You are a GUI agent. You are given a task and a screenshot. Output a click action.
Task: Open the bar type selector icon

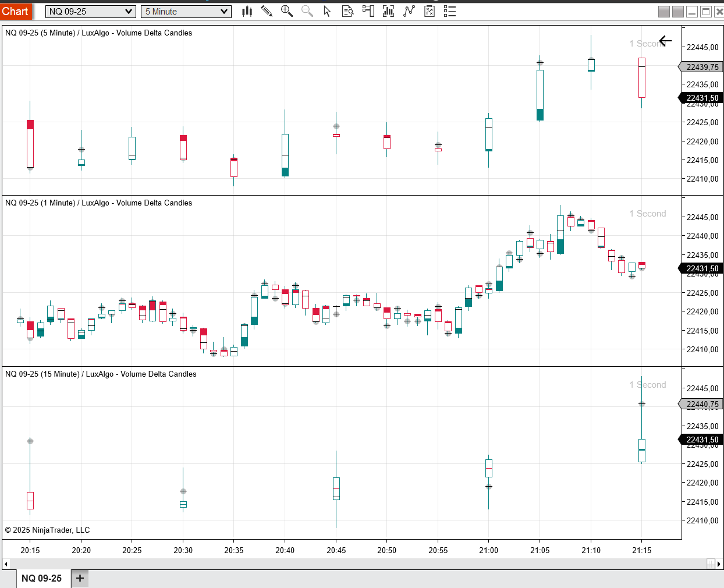click(x=247, y=11)
